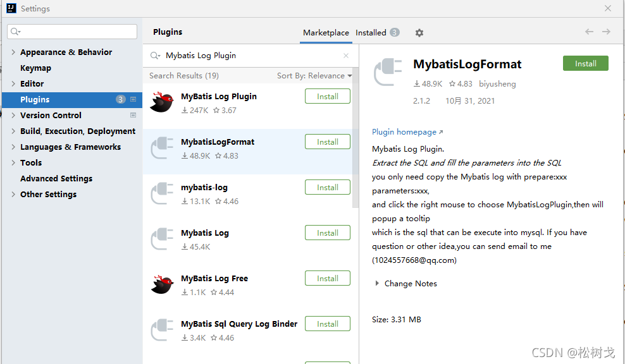This screenshot has width=625, height=364.
Task: Select the MyBatis Log Free result title
Action: (214, 279)
